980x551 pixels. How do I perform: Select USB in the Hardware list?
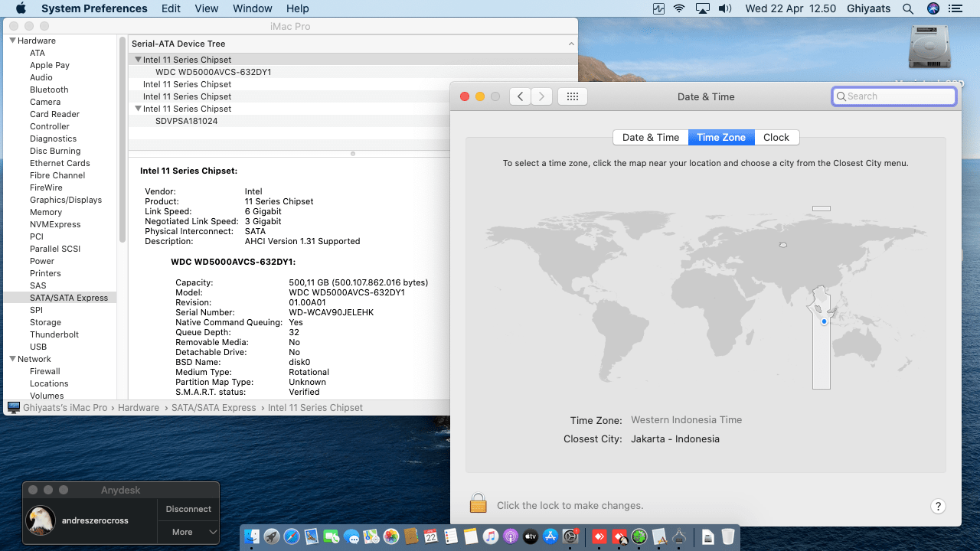tap(38, 347)
